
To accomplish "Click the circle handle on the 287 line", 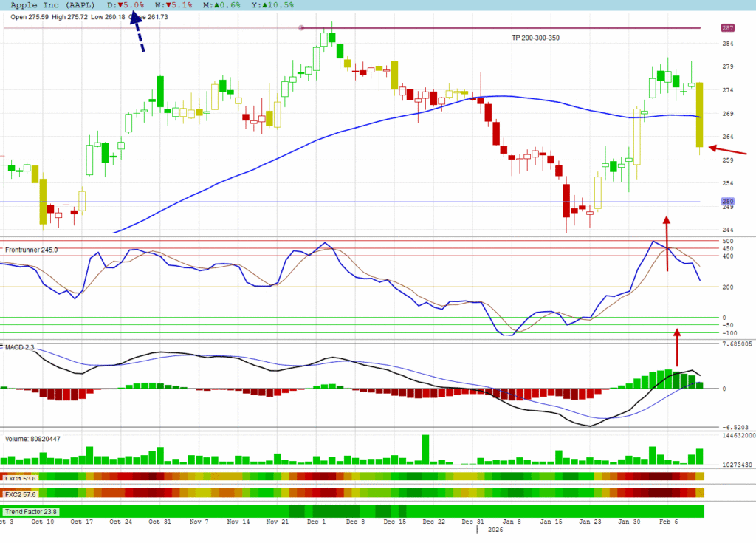I will coord(300,28).
